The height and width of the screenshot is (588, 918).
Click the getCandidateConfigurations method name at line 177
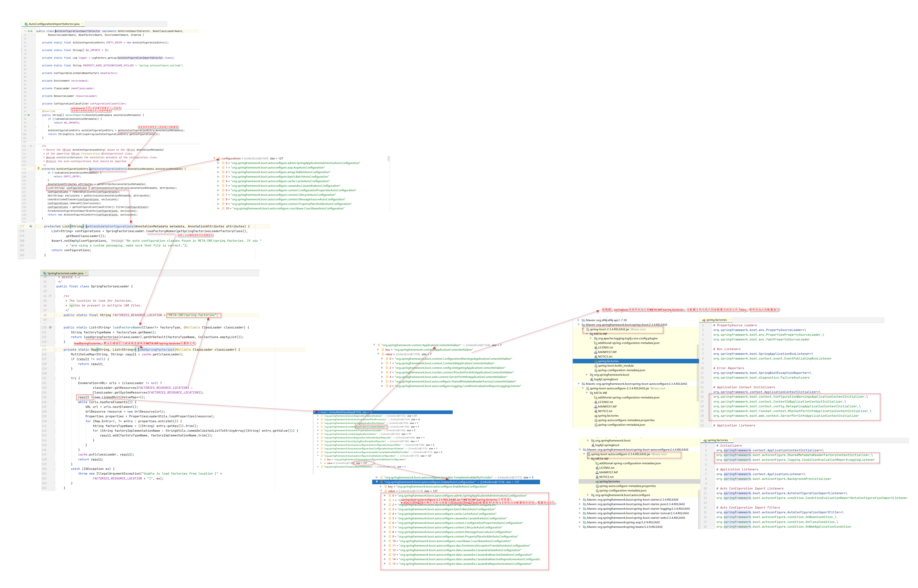tap(110, 226)
